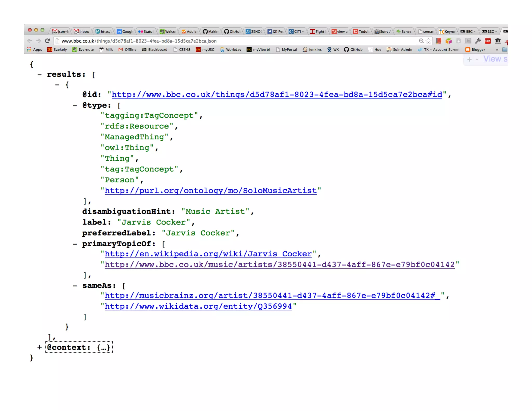Click the bank building extension icon
The image size is (532, 411).
click(497, 41)
